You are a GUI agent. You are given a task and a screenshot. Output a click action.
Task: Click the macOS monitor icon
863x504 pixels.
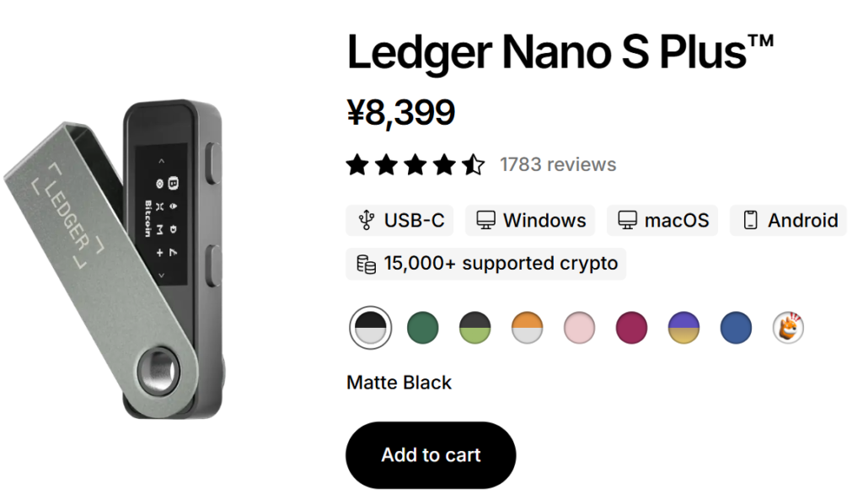coord(626,221)
